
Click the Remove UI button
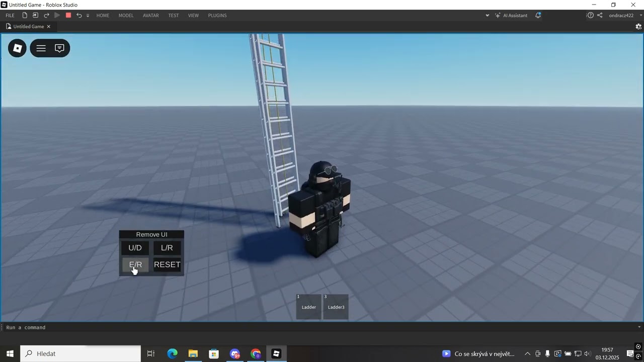point(151,235)
